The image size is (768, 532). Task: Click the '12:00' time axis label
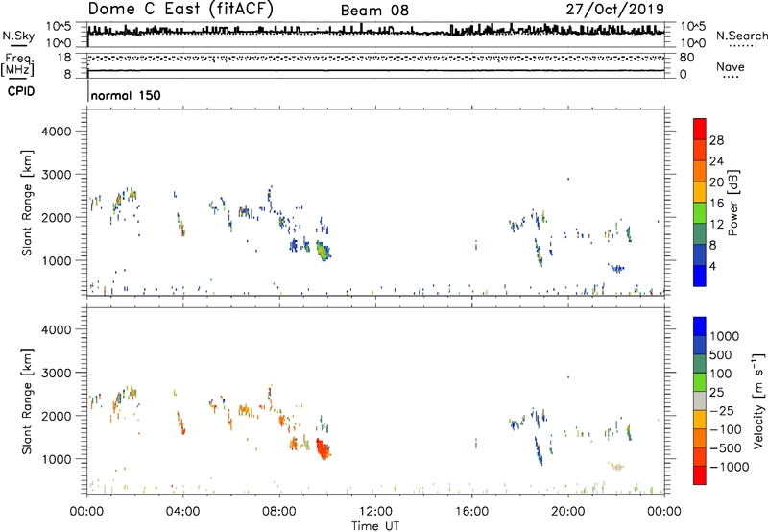tap(375, 512)
